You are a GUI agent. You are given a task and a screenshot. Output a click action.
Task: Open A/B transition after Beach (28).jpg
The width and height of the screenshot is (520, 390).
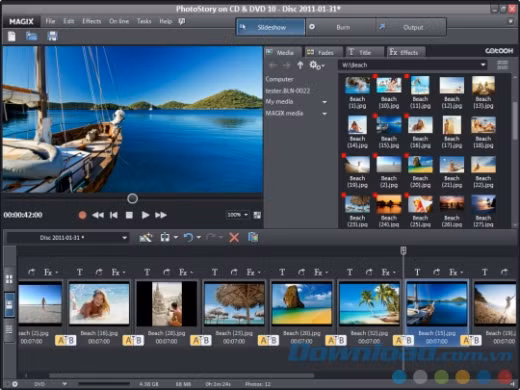point(201,340)
